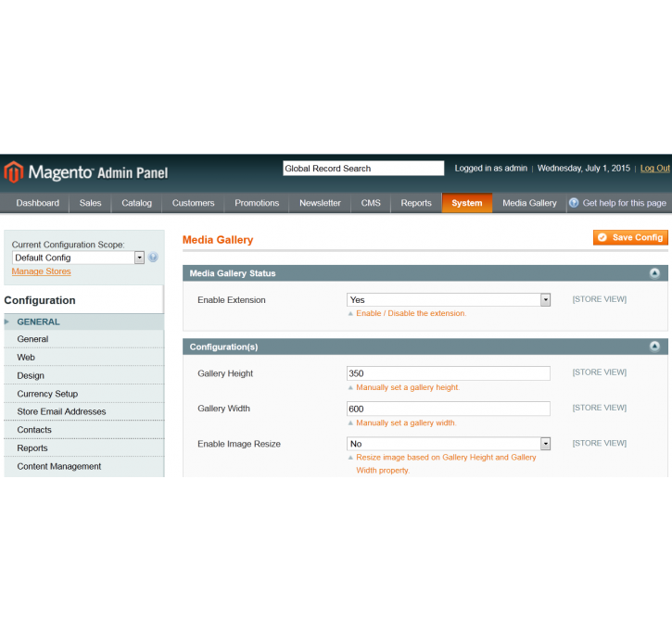This screenshot has height=630, width=672.
Task: Open the Catalog menu
Action: (136, 203)
